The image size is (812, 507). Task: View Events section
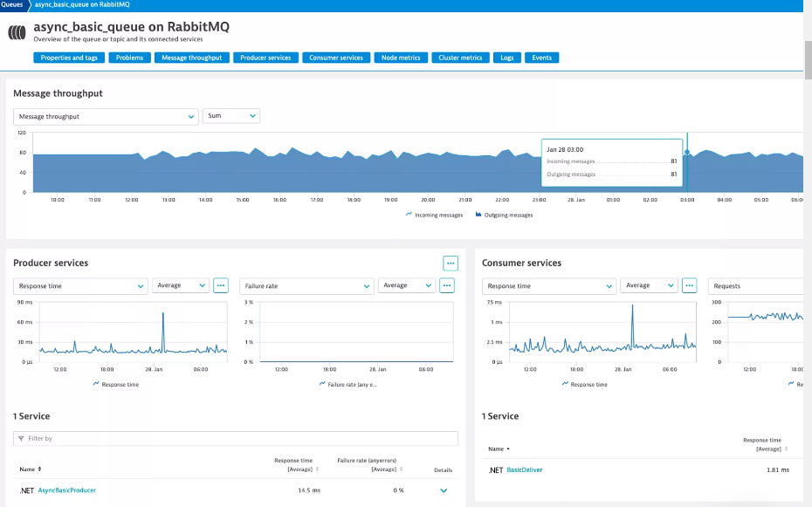click(541, 58)
